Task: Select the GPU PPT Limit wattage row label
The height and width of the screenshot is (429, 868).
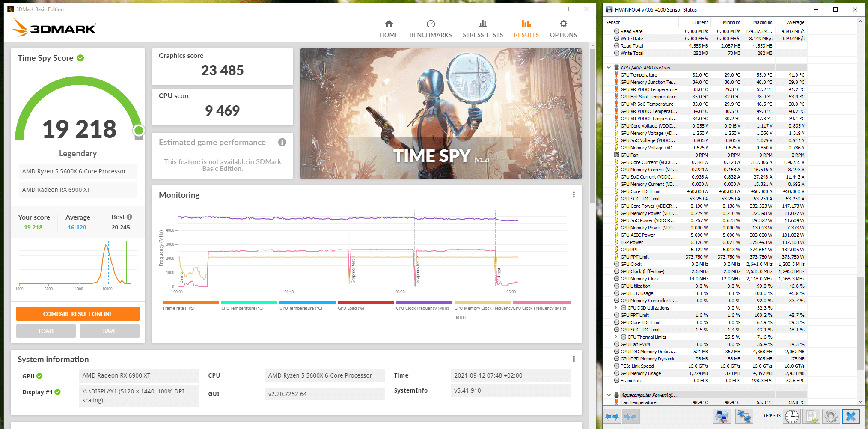Action: coord(635,257)
